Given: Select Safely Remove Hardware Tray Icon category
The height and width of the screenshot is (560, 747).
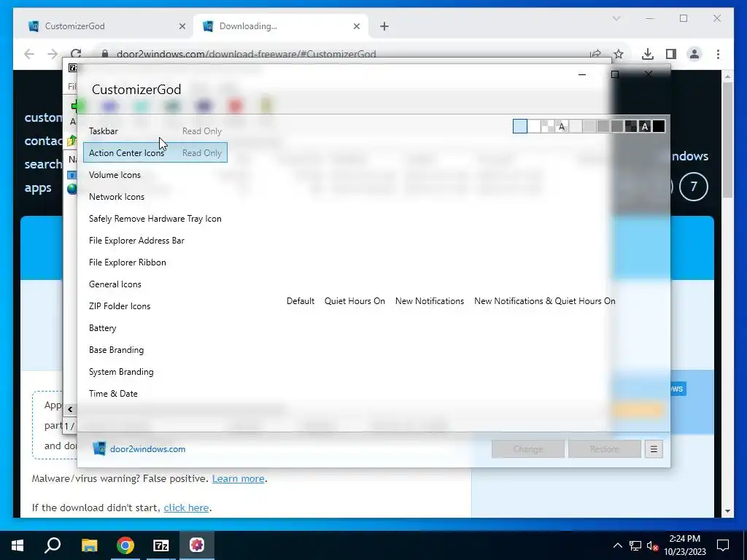Looking at the screenshot, I should (155, 219).
